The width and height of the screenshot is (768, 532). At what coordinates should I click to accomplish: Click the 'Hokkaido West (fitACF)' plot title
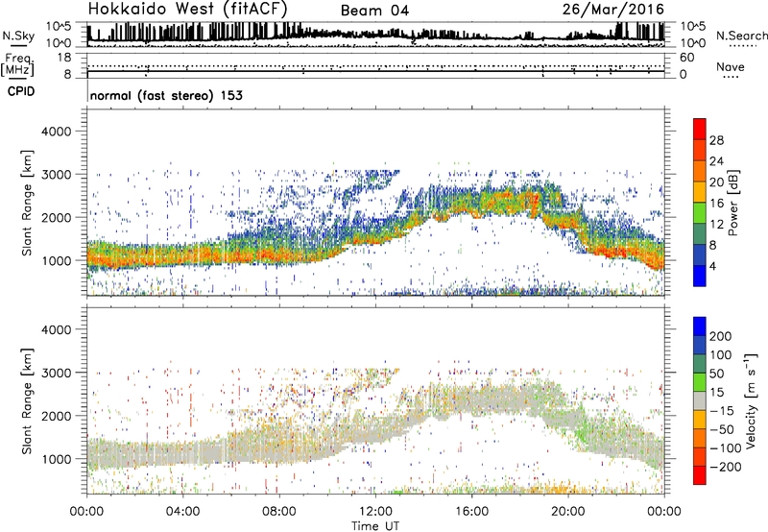click(x=187, y=9)
